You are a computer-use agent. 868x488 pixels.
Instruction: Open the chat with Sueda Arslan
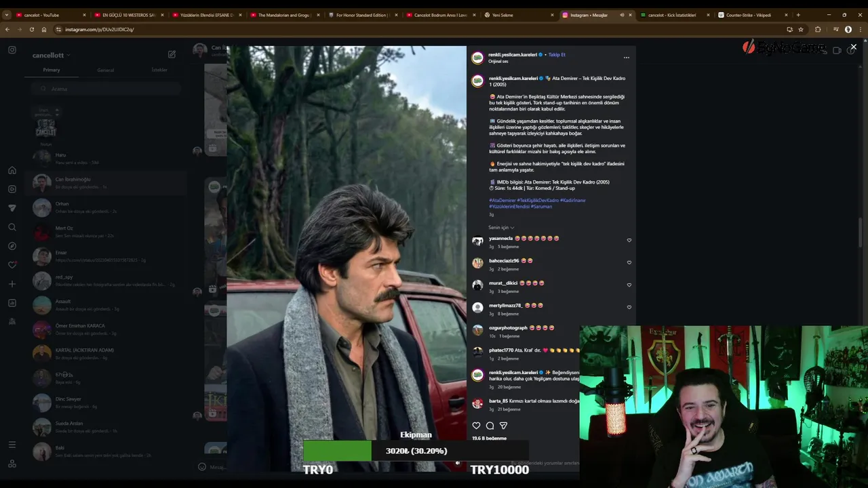106,427
